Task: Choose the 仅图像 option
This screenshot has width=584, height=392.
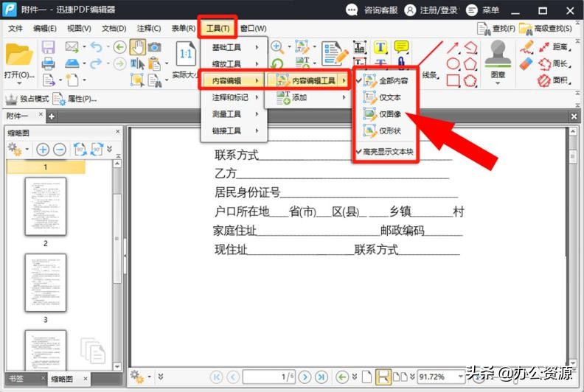Action: tap(385, 114)
